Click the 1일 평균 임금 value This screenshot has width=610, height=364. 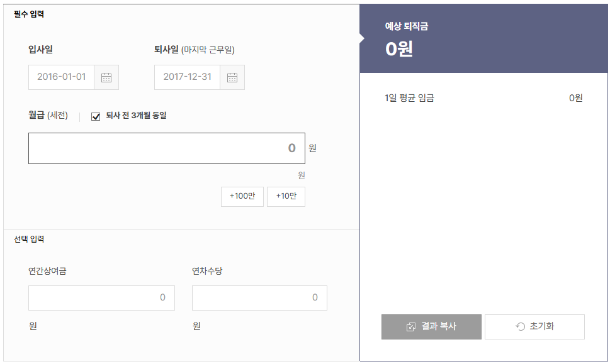tap(576, 97)
